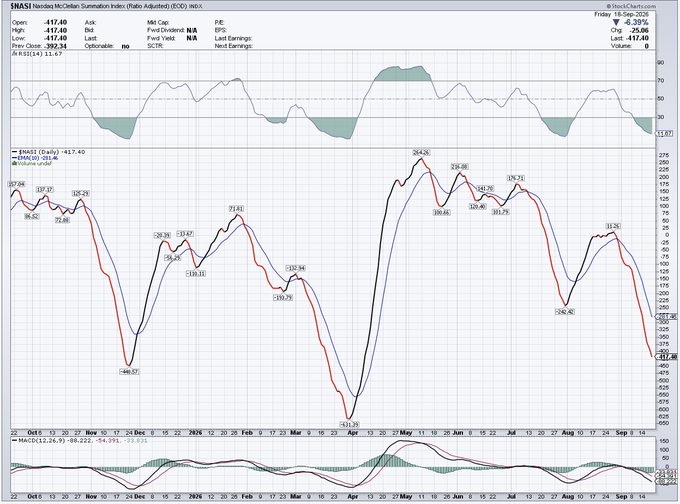This screenshot has height=504, width=680.
Task: Click the Low value -417.40 in the header
Action: 56,38
